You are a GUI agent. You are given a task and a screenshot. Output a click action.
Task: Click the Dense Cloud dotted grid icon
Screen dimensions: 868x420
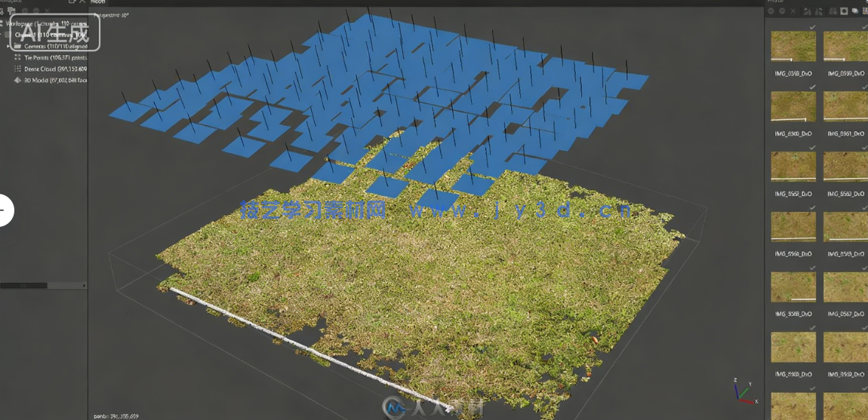(17, 69)
